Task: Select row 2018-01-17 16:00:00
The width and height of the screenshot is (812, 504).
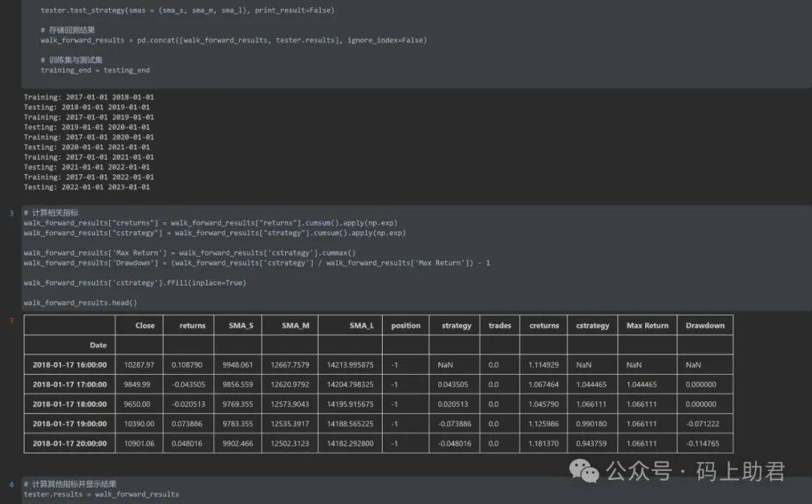Action: pos(378,365)
